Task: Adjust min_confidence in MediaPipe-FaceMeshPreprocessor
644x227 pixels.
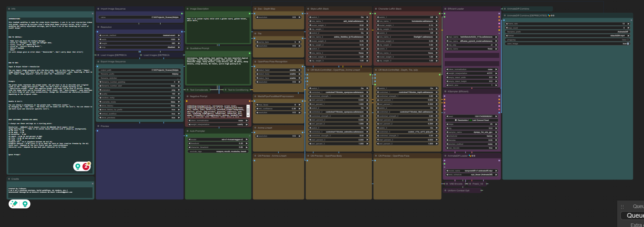Action: point(278,109)
